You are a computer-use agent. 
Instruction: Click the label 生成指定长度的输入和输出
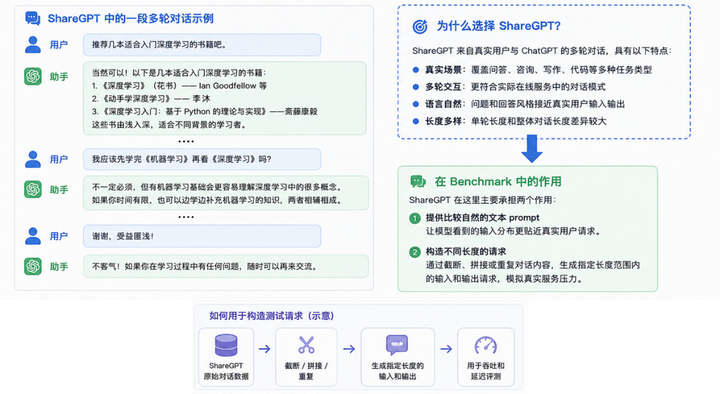click(x=397, y=371)
